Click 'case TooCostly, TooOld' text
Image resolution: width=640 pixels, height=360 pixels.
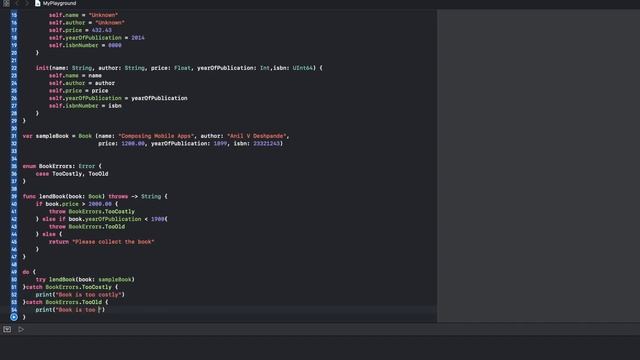pyautogui.click(x=72, y=174)
